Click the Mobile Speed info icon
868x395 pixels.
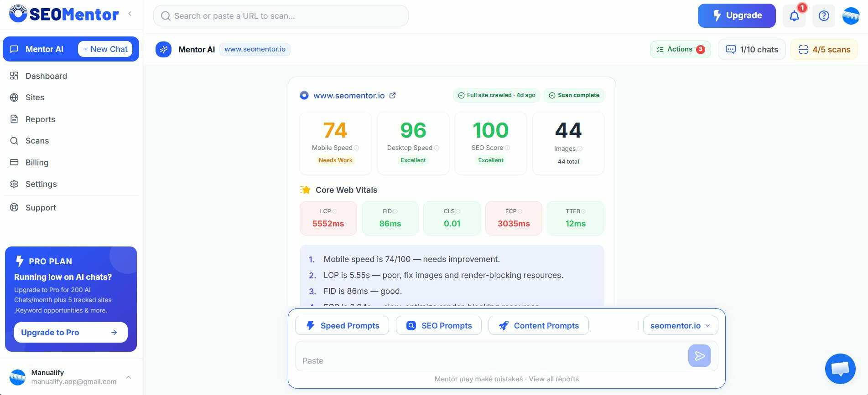(357, 148)
